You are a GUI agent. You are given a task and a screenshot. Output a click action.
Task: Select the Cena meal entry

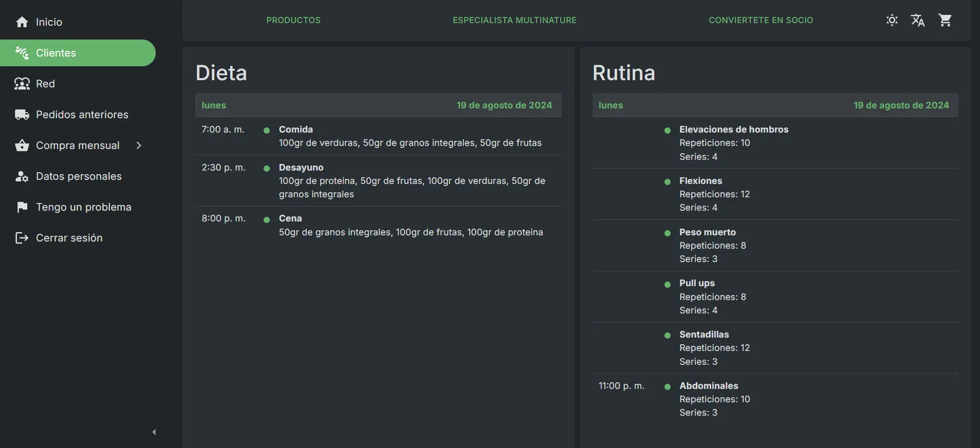290,218
